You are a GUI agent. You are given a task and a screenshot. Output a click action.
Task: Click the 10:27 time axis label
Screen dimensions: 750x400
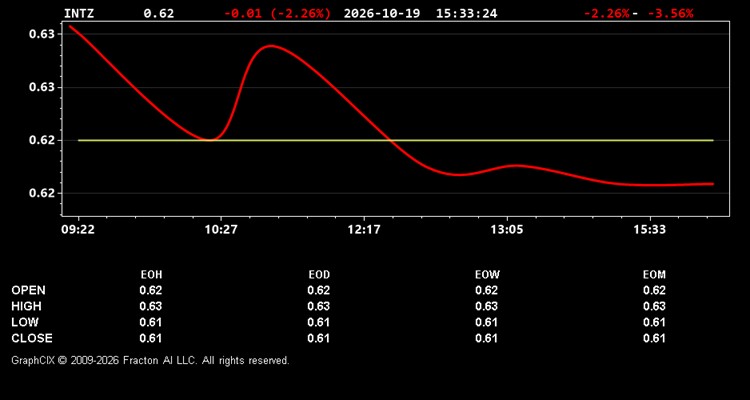(221, 230)
